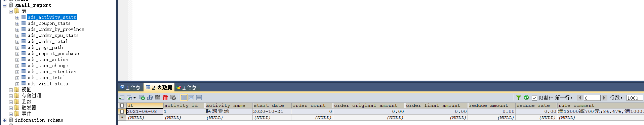Viewport: 644px width, 125px height.
Task: Collapse the 表 folder
Action: [x=11, y=11]
